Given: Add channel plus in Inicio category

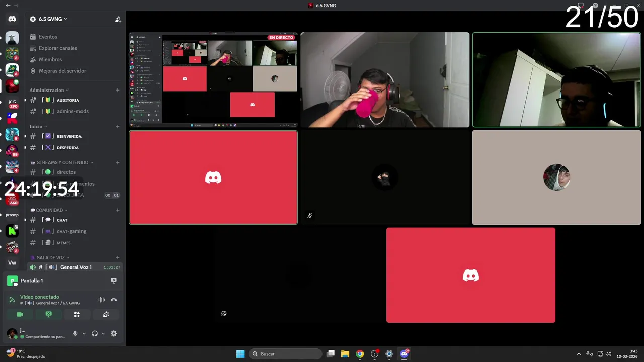Looking at the screenshot, I should point(118,127).
